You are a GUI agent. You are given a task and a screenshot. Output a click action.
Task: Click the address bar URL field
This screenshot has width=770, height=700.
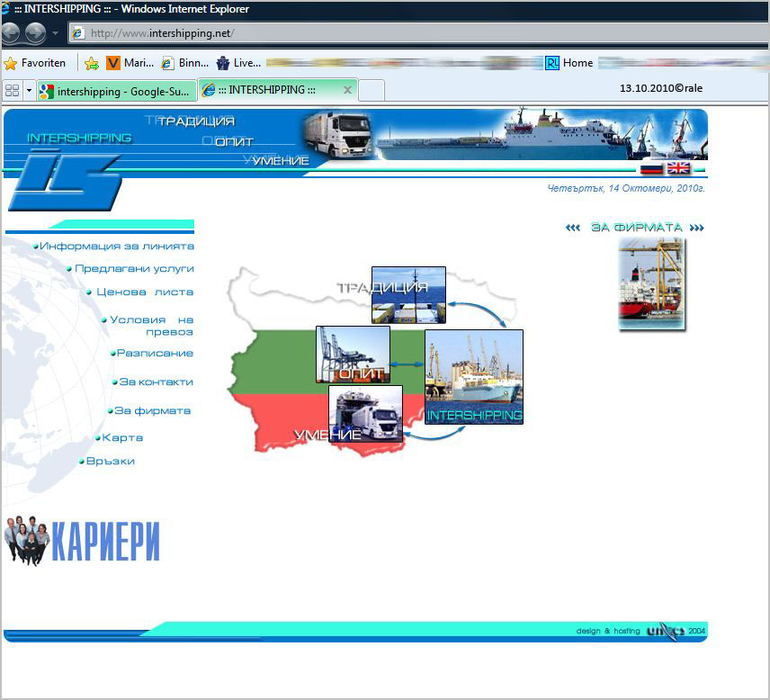tap(405, 33)
